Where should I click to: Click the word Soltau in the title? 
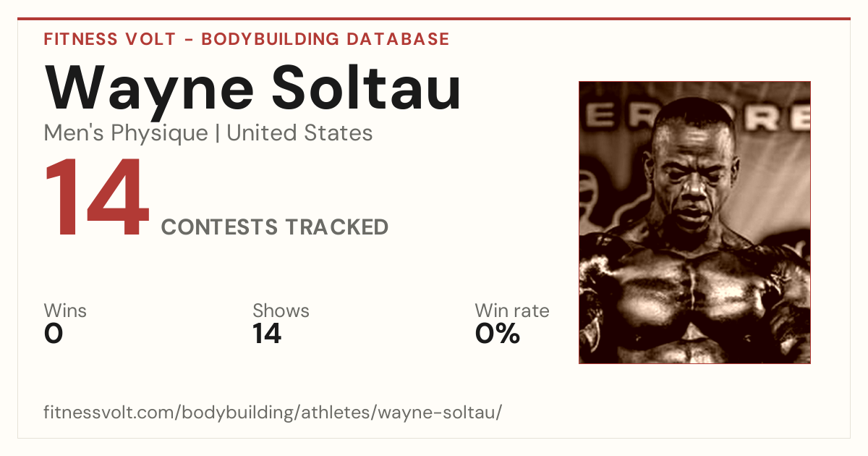coord(366,88)
